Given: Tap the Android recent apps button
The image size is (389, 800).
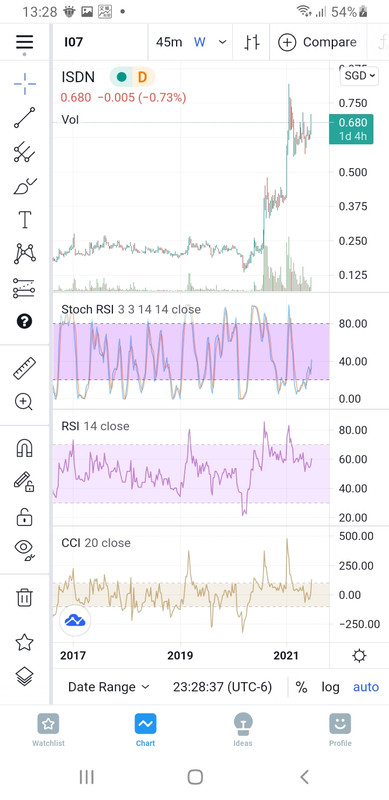Looking at the screenshot, I should 87,777.
